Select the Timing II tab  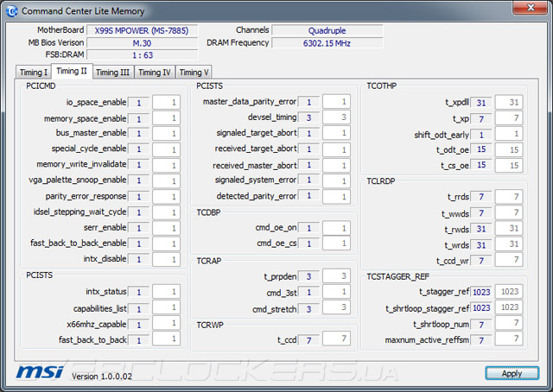(x=72, y=71)
